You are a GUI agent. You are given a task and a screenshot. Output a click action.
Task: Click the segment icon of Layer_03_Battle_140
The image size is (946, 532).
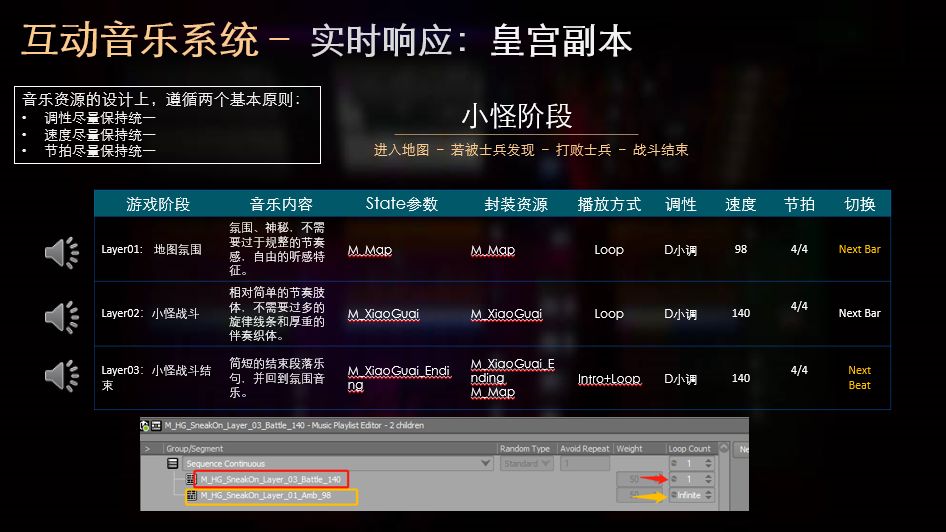click(191, 479)
